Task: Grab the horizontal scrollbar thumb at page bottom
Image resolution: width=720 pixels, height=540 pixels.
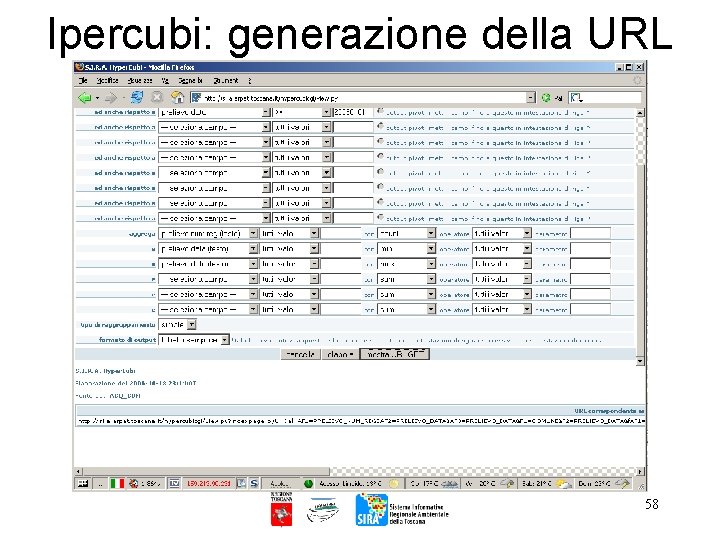Action: [x=206, y=471]
